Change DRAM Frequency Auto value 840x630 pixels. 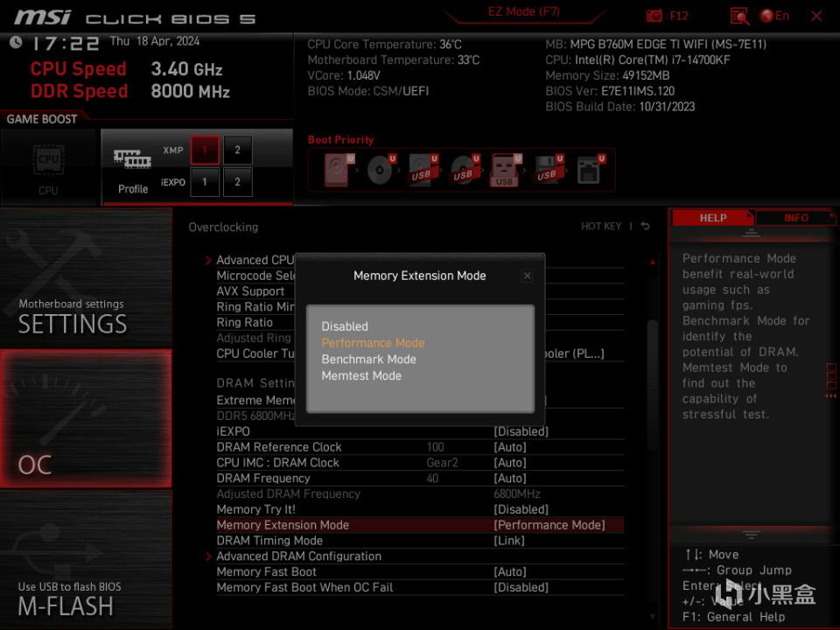click(510, 479)
